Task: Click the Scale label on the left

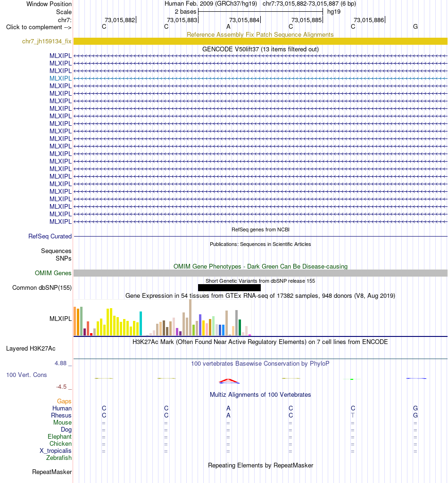Action: tap(64, 12)
